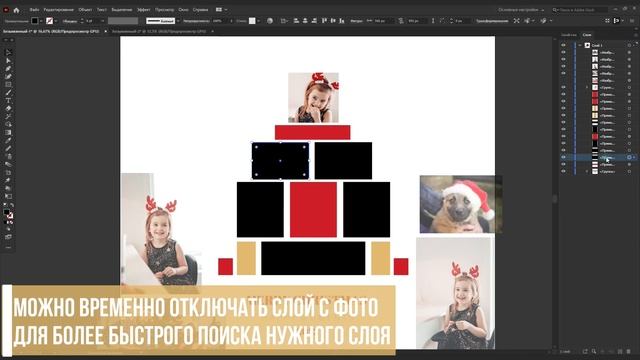Open the Эффект menu
This screenshot has width=640, height=360.
(144, 10)
